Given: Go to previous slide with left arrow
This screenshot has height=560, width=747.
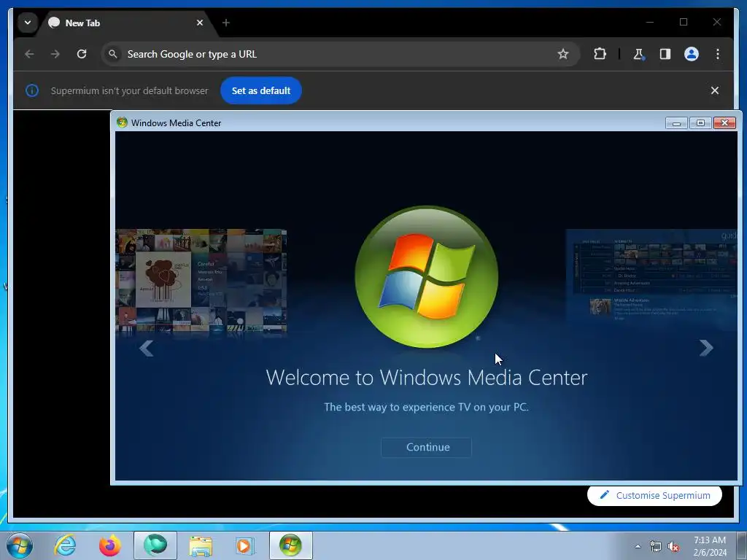Looking at the screenshot, I should pos(146,348).
